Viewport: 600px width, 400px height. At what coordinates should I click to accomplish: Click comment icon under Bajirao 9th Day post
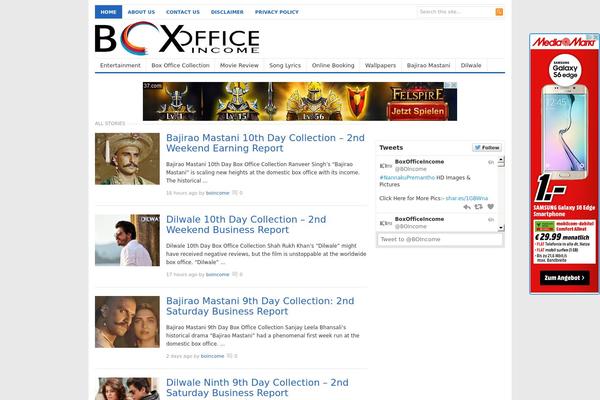pyautogui.click(x=229, y=356)
